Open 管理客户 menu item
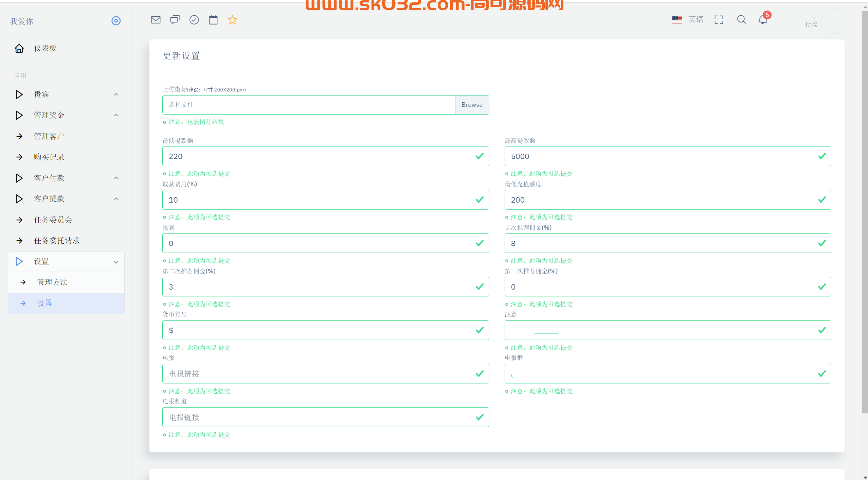This screenshot has width=868, height=480. (x=49, y=136)
